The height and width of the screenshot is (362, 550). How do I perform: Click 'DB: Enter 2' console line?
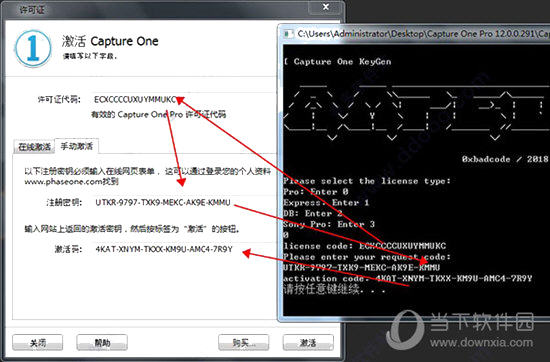point(313,214)
